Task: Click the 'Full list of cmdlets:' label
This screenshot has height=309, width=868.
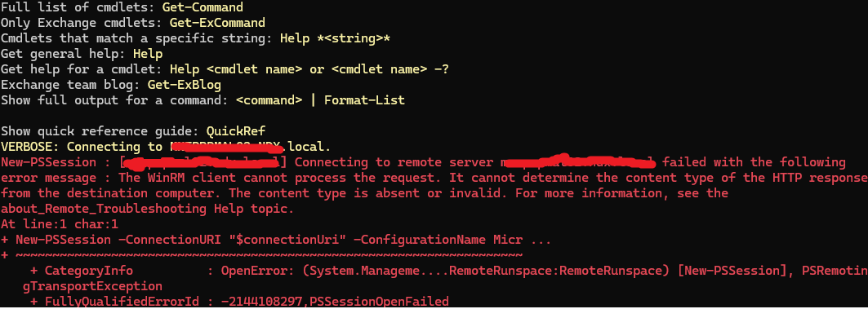Action: pos(78,7)
